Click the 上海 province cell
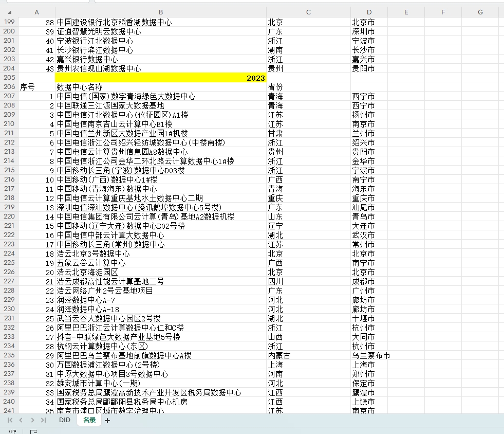This screenshot has height=434, width=504. coord(308,365)
